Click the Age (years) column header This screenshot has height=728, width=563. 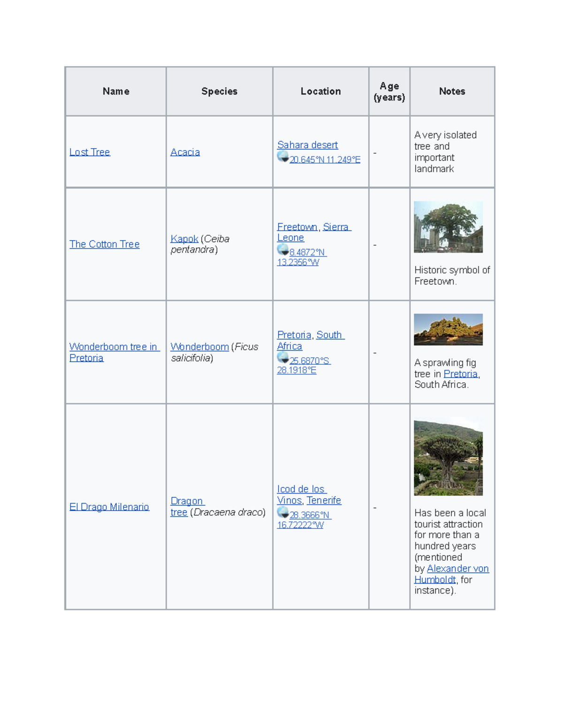point(389,91)
